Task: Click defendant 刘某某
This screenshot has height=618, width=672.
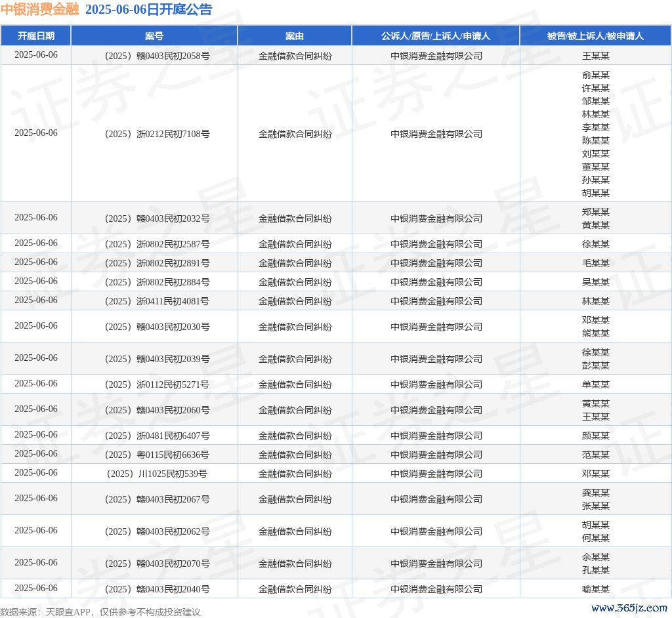Action: [x=596, y=154]
